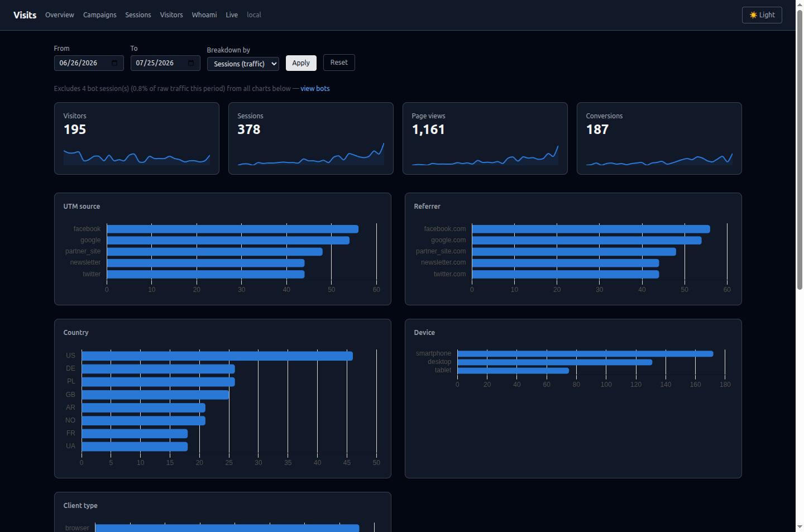Viewport: 804px width, 532px height.
Task: Open the Whoami page
Action: [204, 15]
